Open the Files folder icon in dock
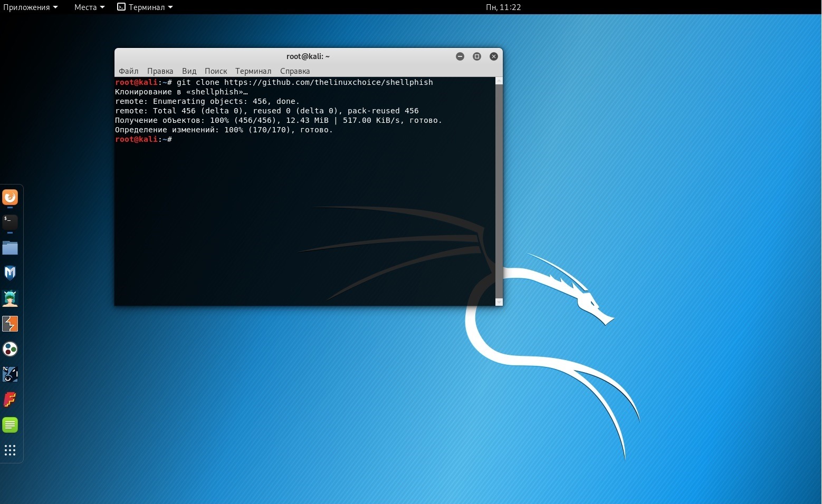The image size is (822, 504). point(10,248)
